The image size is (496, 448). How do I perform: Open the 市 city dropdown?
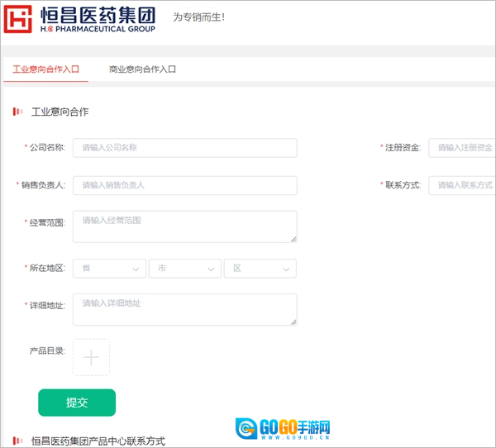pos(185,269)
